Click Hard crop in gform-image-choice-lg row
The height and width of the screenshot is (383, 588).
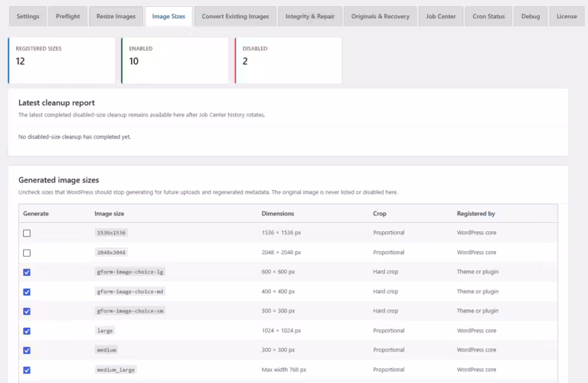point(386,272)
